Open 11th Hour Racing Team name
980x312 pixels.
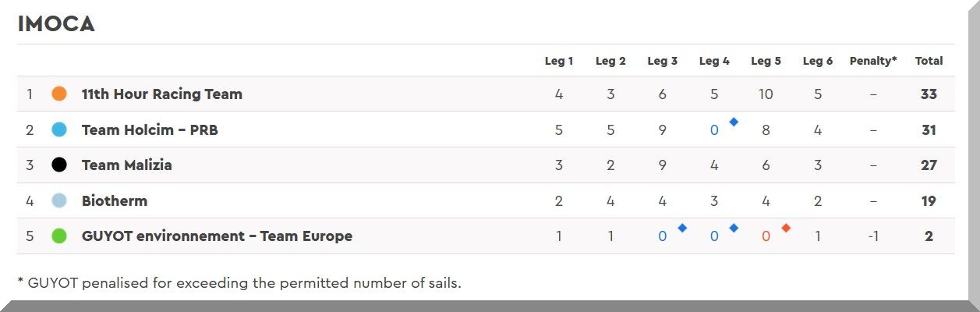161,94
